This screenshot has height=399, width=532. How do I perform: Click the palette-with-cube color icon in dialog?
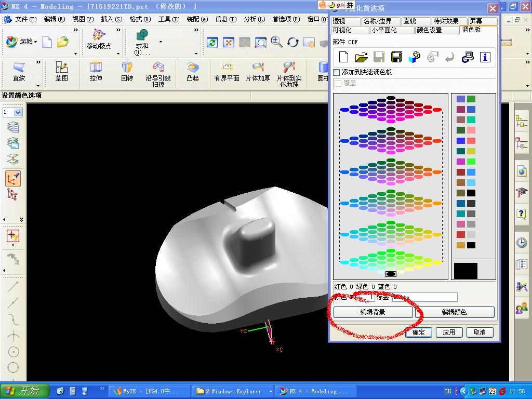pyautogui.click(x=414, y=57)
